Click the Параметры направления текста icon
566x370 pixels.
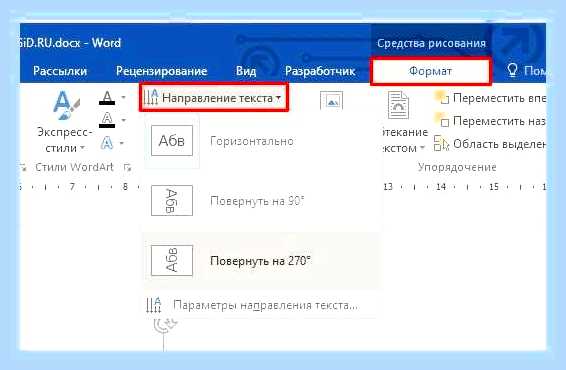tap(154, 305)
